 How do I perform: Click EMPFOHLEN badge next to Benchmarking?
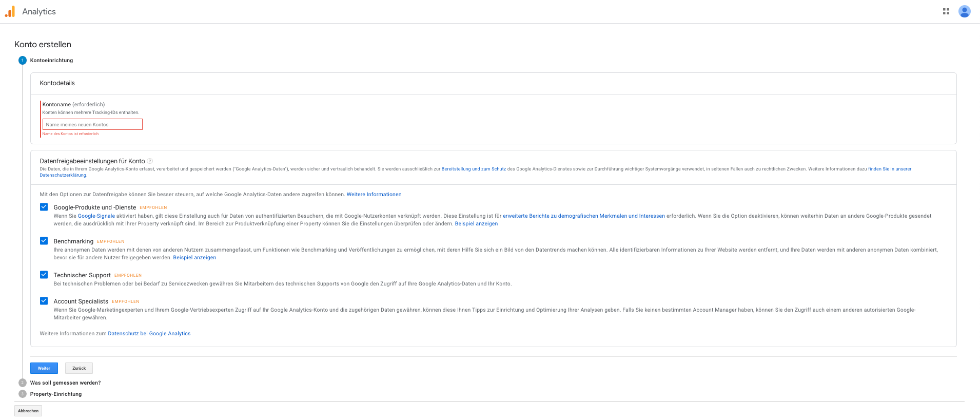(x=111, y=241)
